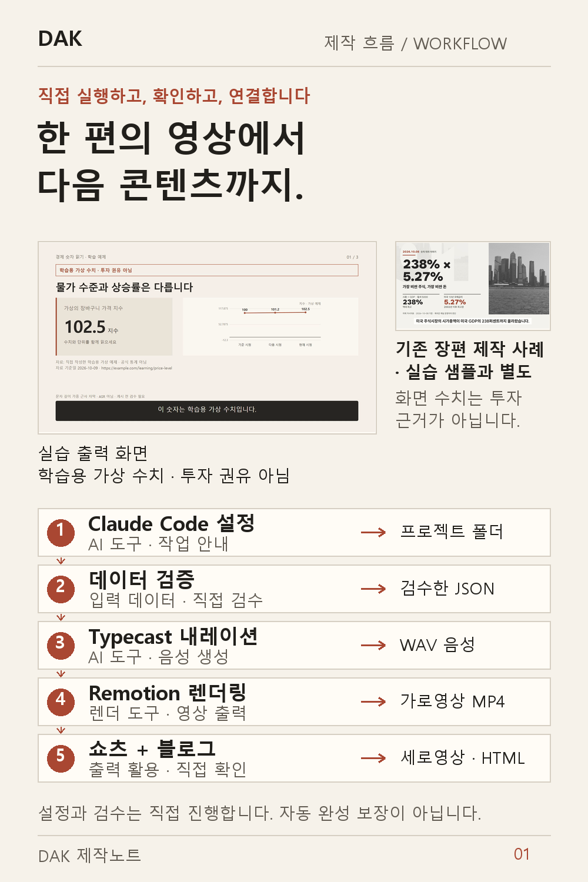Viewport: 588px width, 882px height.
Task: Click the label '실습 출력 화면'
Action: click(93, 453)
